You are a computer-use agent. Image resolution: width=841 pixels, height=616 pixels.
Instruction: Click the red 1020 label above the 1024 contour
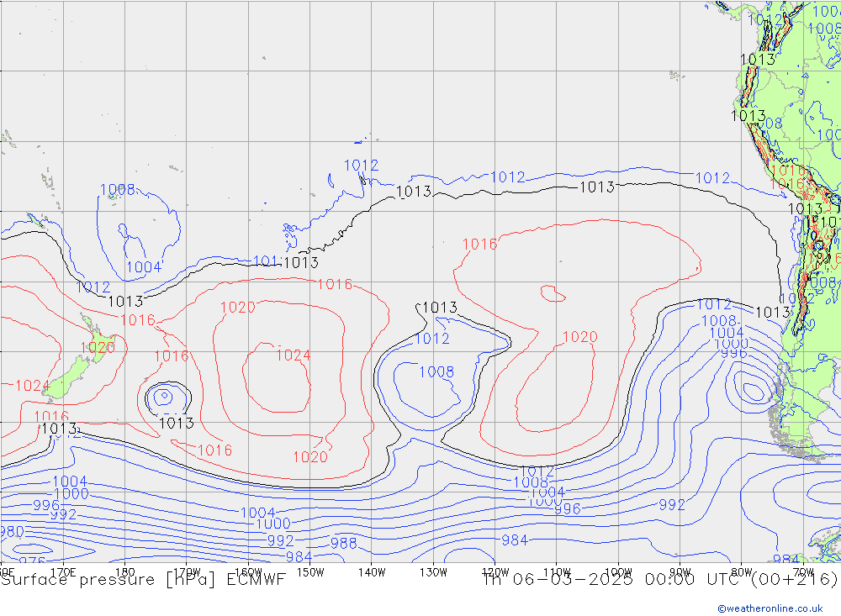238,307
